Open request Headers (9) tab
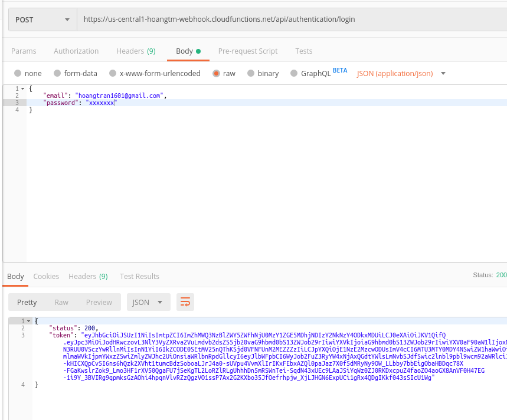507x420 pixels. 136,51
